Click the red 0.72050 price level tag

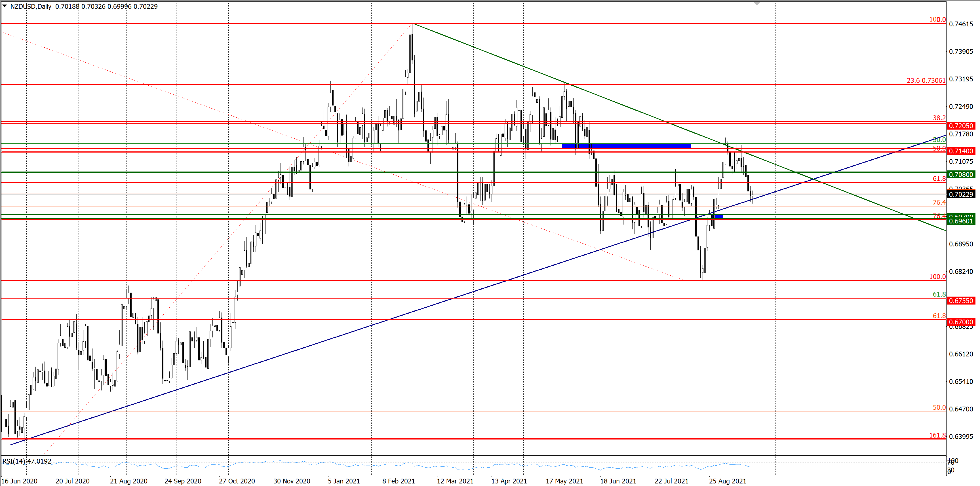[961, 126]
